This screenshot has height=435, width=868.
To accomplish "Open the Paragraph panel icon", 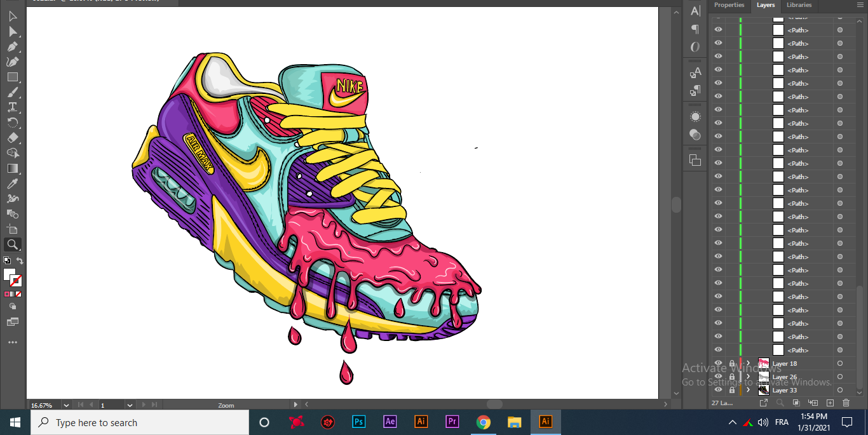I will point(695,29).
